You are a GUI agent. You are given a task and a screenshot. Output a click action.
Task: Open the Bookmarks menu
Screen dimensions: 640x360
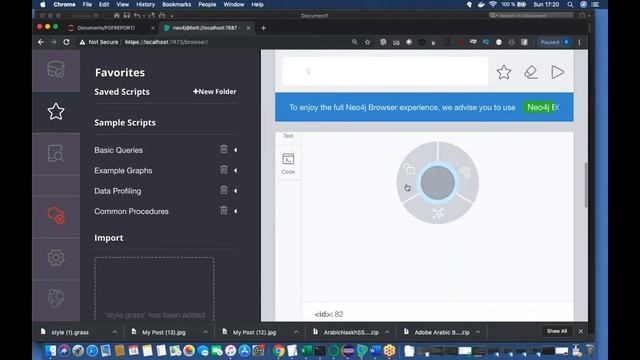[x=176, y=4]
